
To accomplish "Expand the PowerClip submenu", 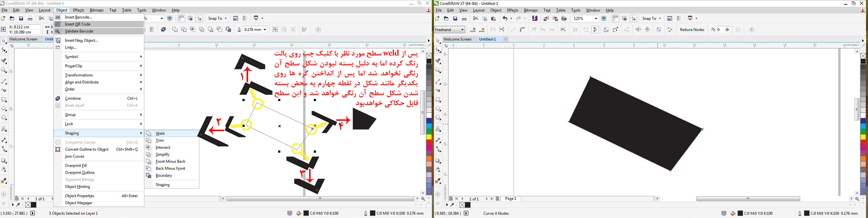I will [x=99, y=66].
